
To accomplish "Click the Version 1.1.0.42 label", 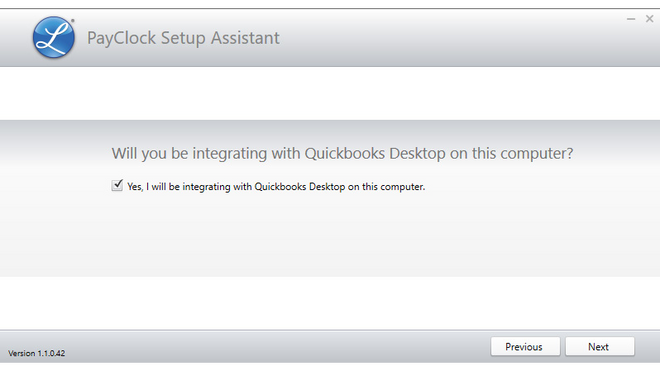I will (x=37, y=353).
